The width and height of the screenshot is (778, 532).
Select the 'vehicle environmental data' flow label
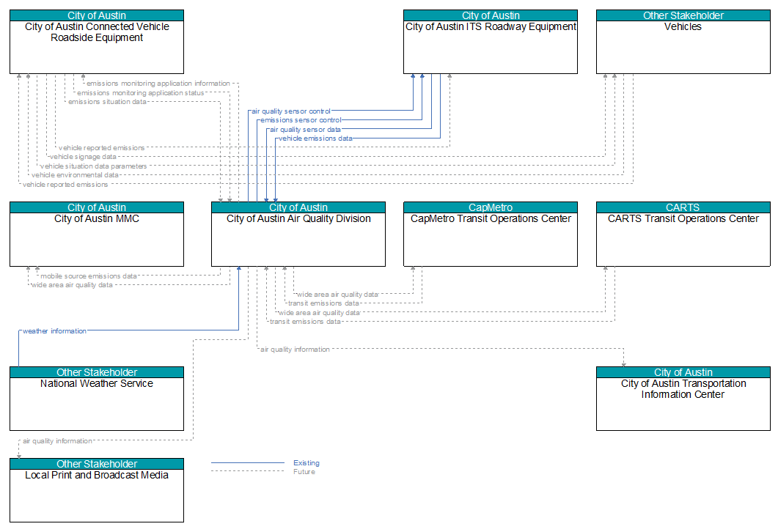pyautogui.click(x=75, y=175)
